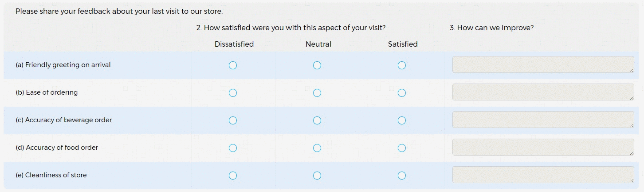
Task: Select Satisfied for Friendly greeting on arrival
Action: click(x=402, y=65)
